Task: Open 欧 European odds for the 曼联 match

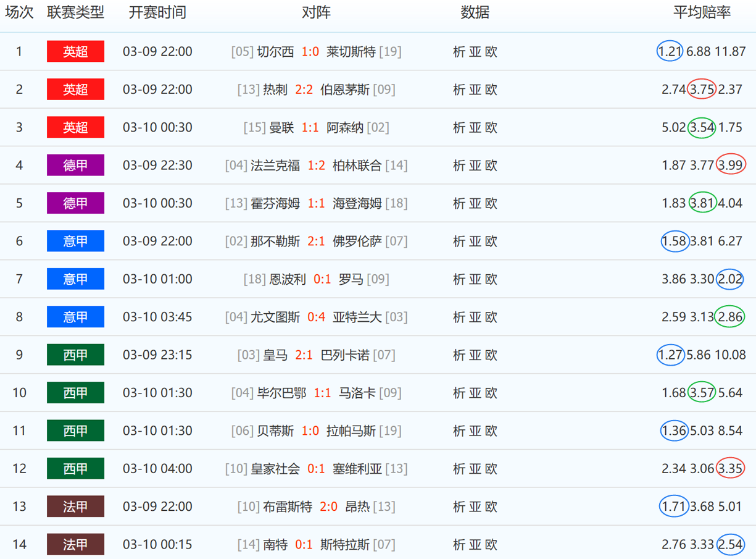Action: pos(491,128)
